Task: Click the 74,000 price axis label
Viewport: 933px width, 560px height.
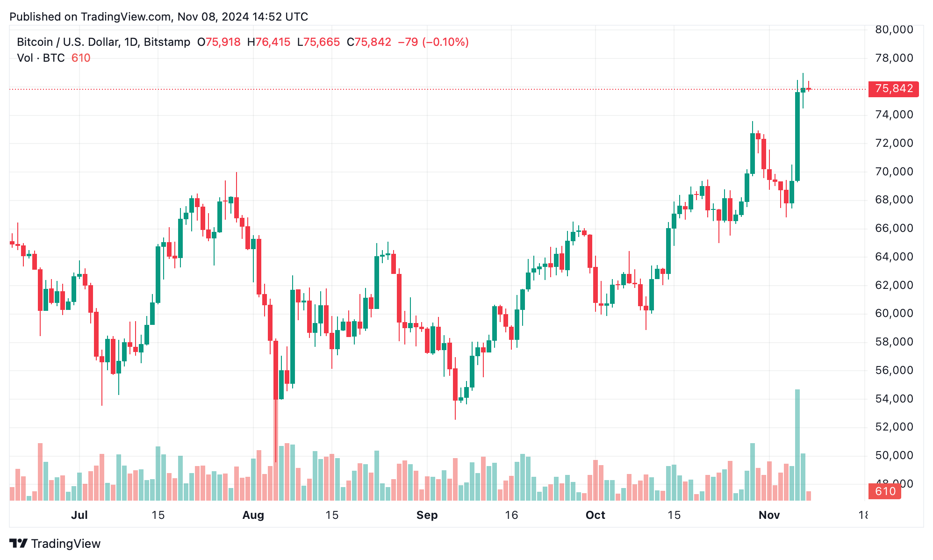Action: [x=894, y=115]
